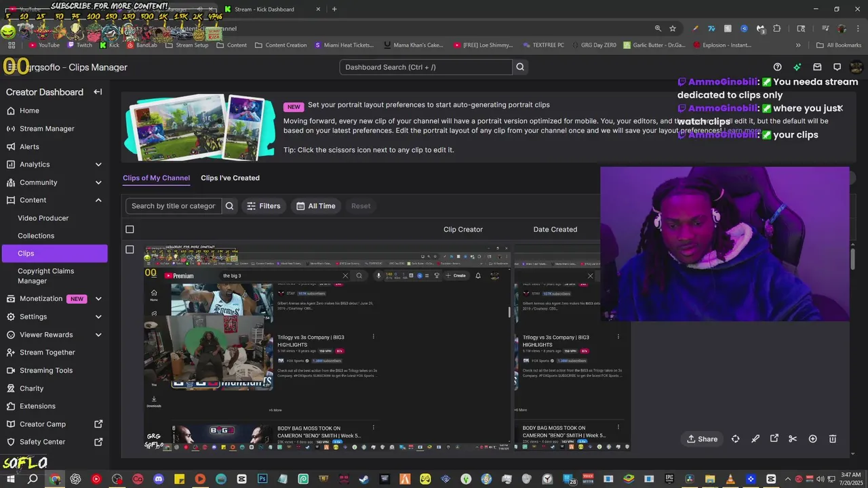Viewport: 868px width, 488px height.
Task: Collapse the Content sidebar section
Action: tap(98, 201)
